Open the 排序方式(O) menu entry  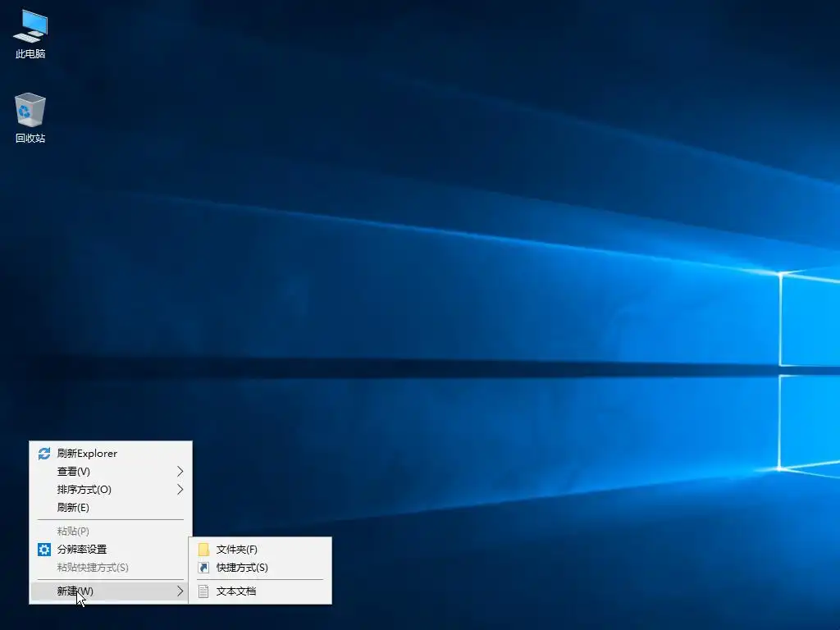click(x=111, y=490)
